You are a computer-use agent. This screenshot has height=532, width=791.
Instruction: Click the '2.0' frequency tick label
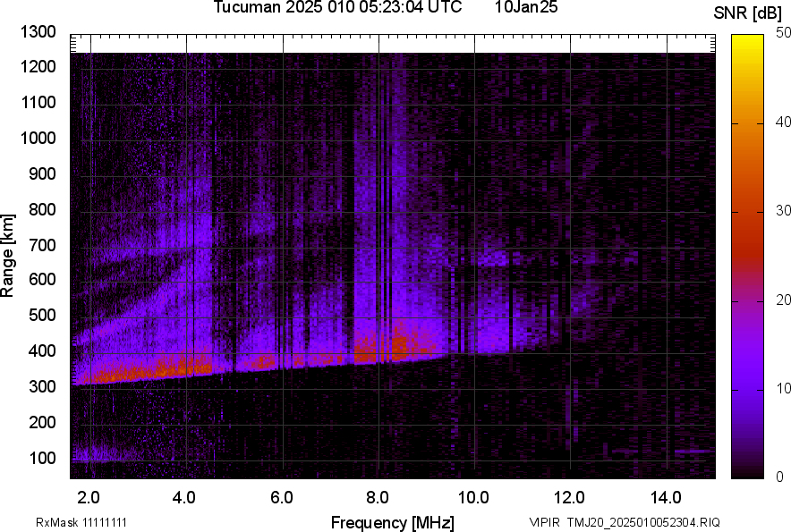(x=89, y=497)
